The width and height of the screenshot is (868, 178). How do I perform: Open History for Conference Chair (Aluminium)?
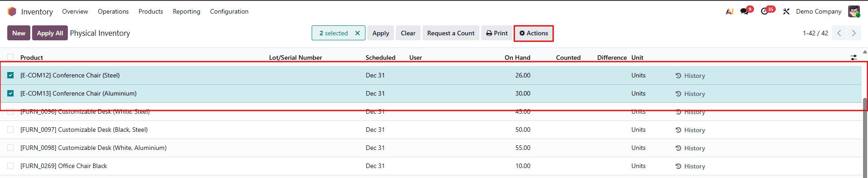click(690, 94)
